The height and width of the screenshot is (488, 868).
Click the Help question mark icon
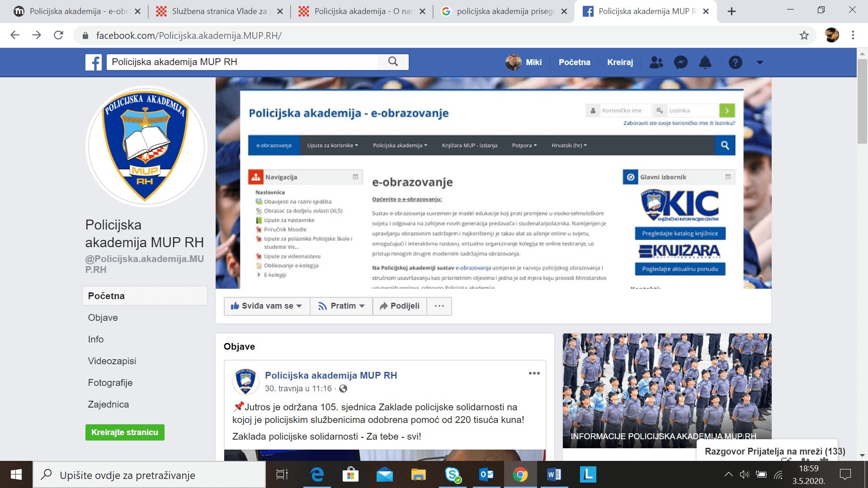click(x=735, y=62)
